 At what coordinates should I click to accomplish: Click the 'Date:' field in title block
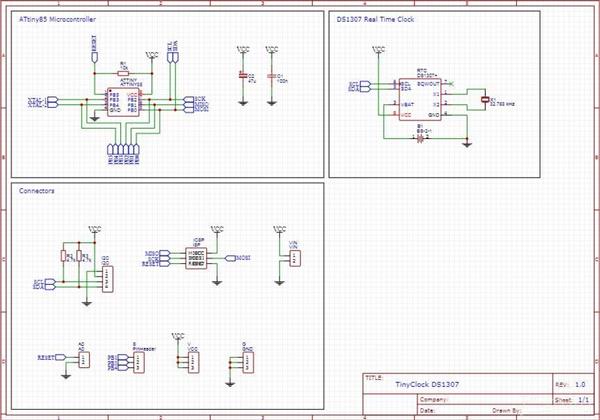[427, 410]
